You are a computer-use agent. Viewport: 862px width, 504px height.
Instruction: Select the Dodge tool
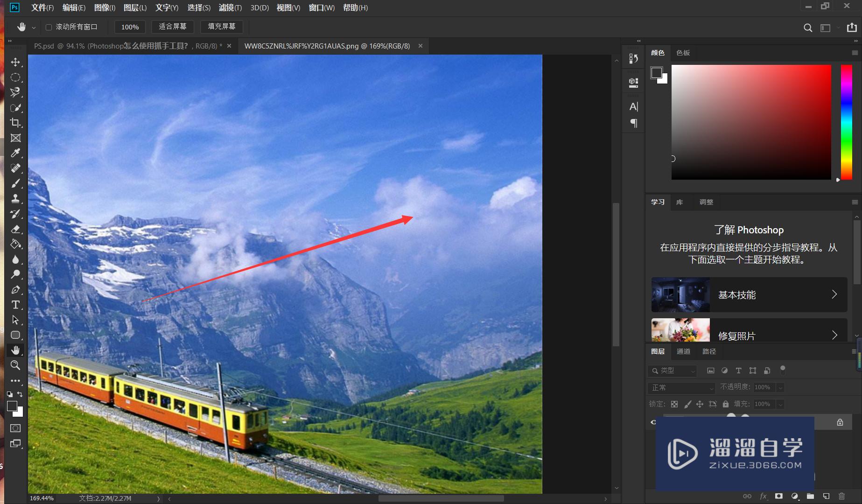tap(15, 274)
